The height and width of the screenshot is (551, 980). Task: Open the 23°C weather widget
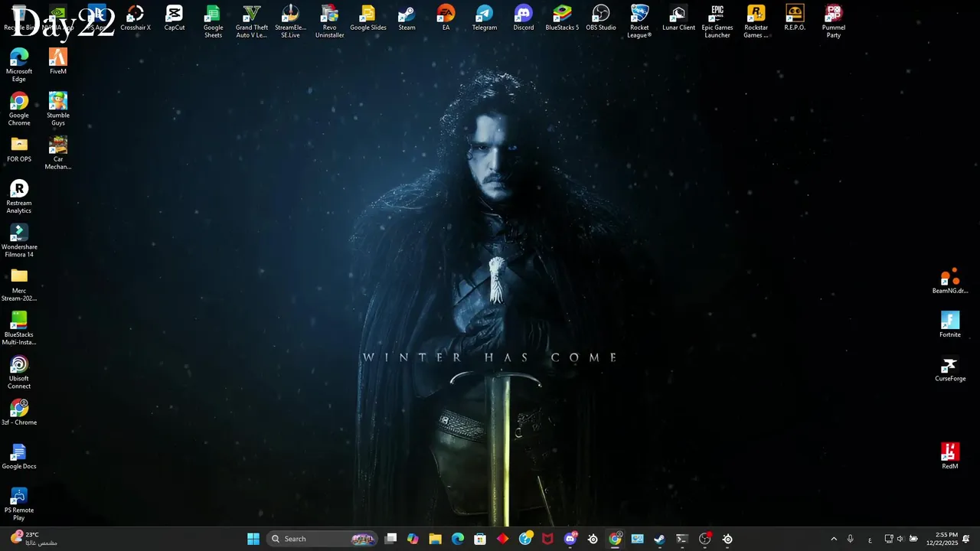click(34, 539)
